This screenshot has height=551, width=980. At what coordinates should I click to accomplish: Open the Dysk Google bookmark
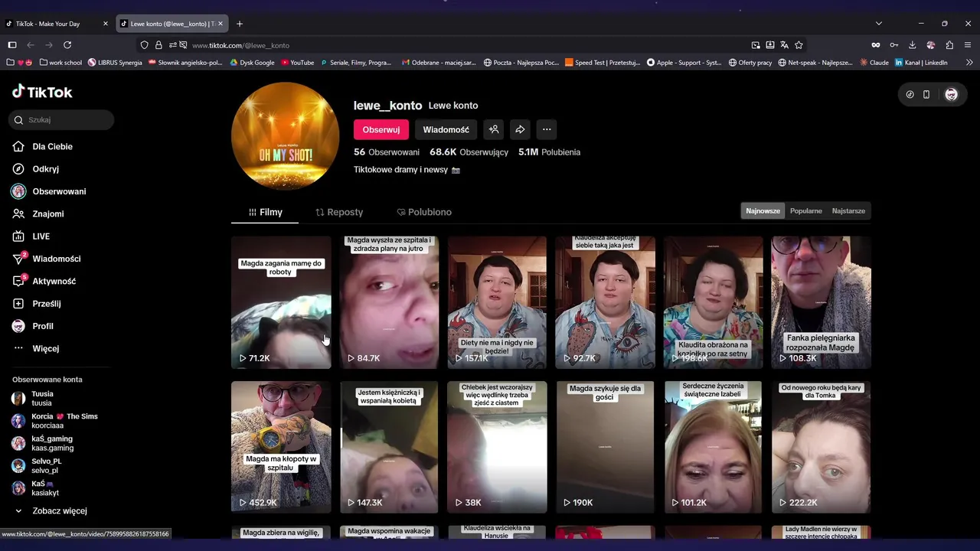(252, 63)
